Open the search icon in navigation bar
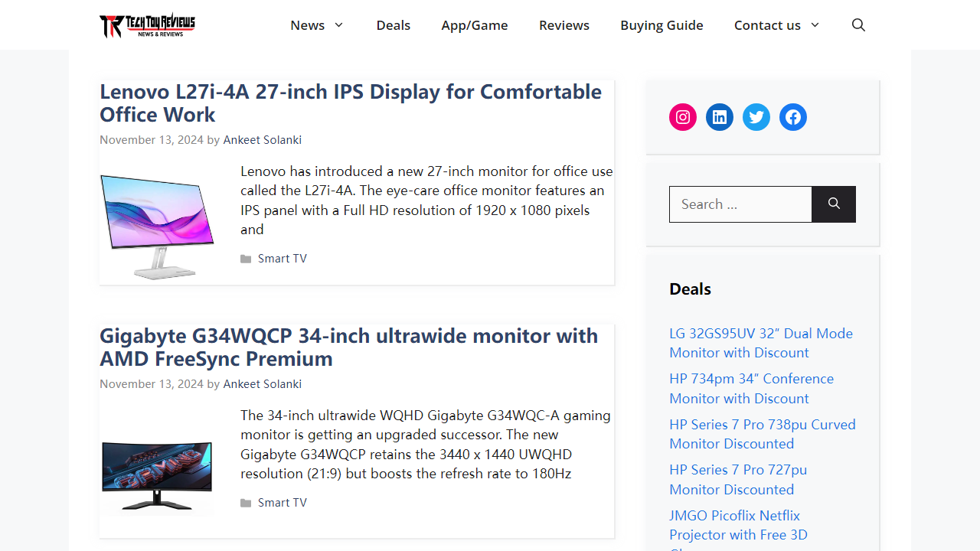 [858, 25]
